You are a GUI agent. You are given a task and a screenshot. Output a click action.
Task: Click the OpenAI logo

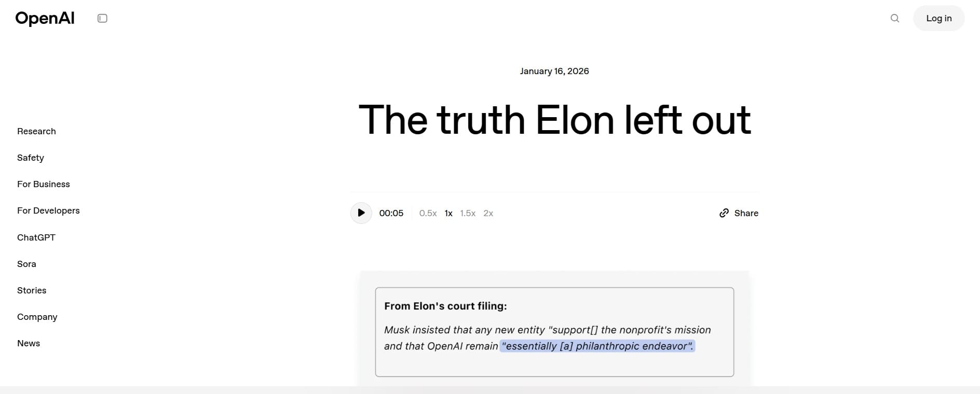[45, 19]
